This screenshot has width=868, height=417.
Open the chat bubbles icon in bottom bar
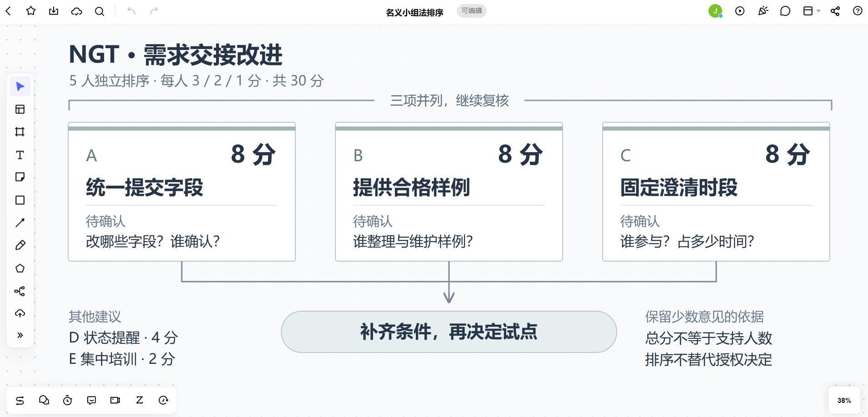tap(44, 400)
